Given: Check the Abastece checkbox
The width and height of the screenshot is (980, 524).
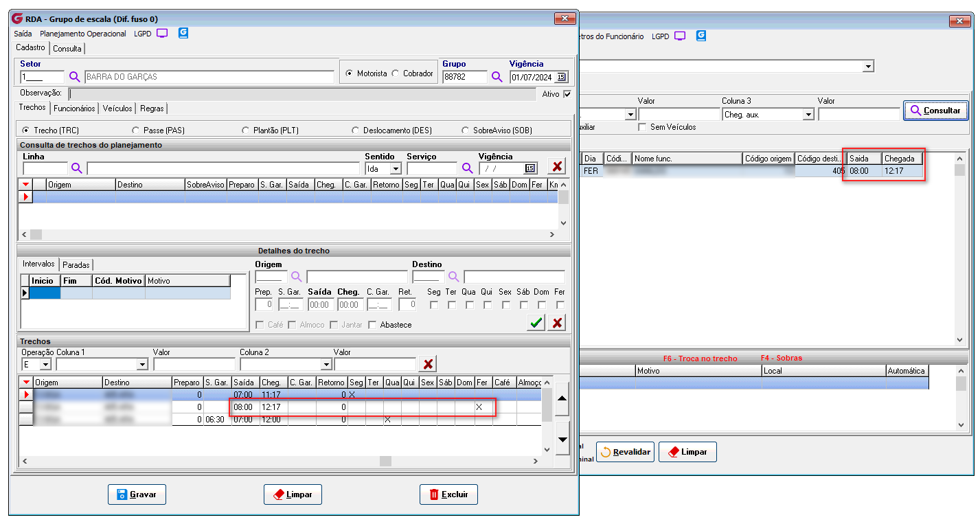Looking at the screenshot, I should (373, 325).
